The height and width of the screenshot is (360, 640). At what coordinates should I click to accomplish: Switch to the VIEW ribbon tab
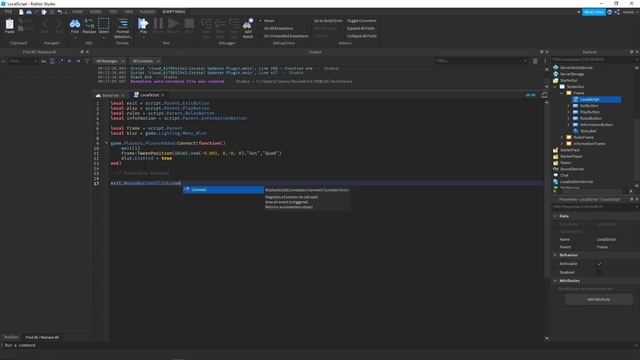129,11
